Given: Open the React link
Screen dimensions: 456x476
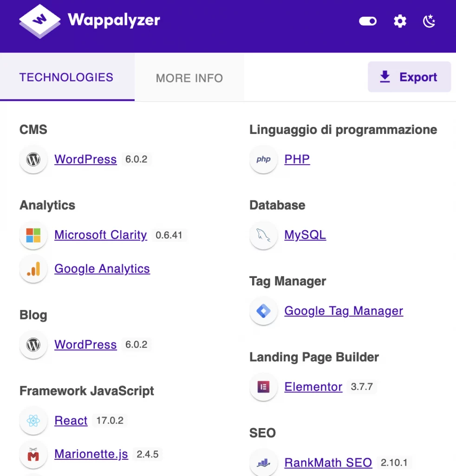Looking at the screenshot, I should [x=71, y=420].
